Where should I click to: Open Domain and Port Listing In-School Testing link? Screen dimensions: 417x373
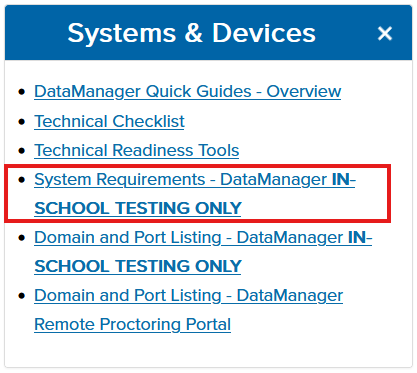pyautogui.click(x=203, y=252)
